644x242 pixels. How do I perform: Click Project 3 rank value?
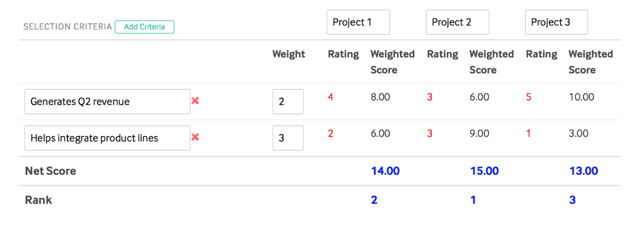point(573,200)
